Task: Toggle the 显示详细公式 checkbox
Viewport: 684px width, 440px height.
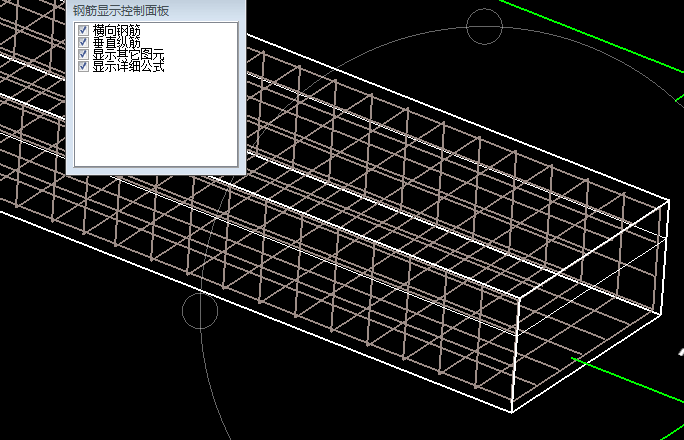Action: (x=83, y=66)
